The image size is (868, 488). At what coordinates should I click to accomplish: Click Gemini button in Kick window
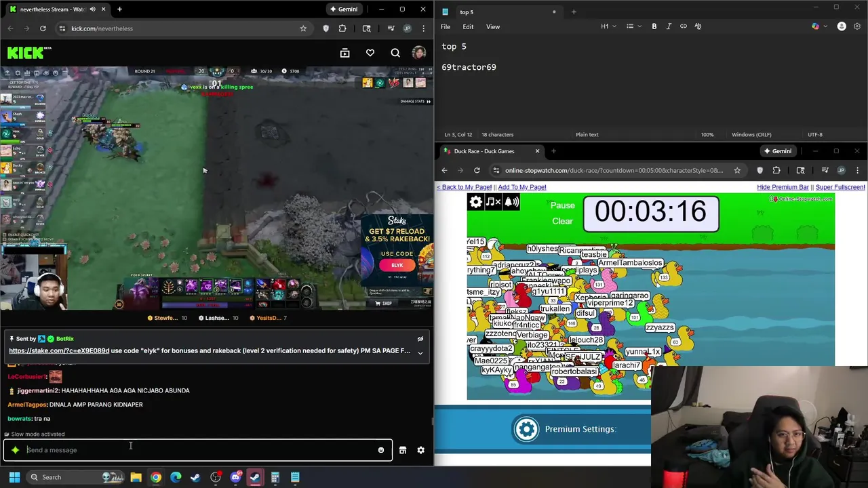343,9
